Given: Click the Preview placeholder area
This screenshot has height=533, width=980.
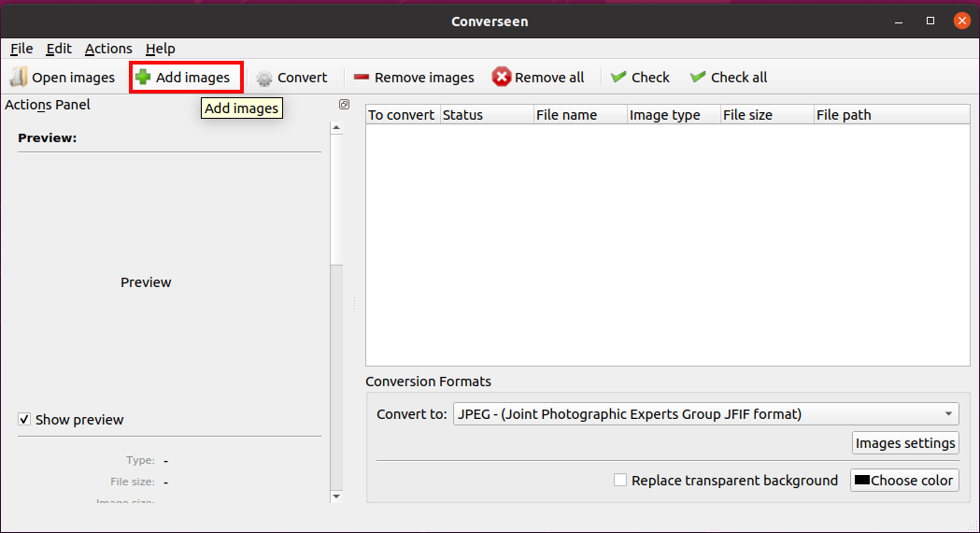Looking at the screenshot, I should (x=146, y=282).
